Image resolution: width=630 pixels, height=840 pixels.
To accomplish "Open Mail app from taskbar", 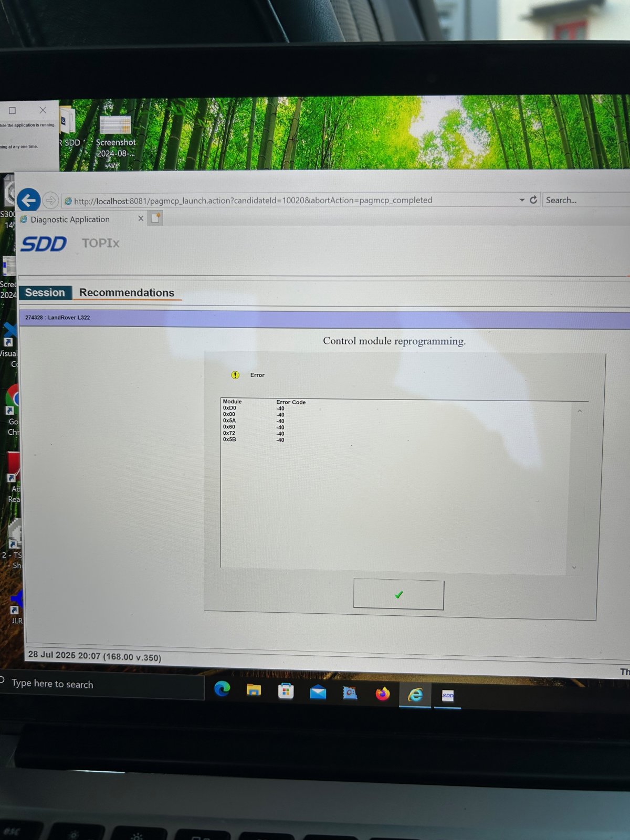I will [x=318, y=692].
